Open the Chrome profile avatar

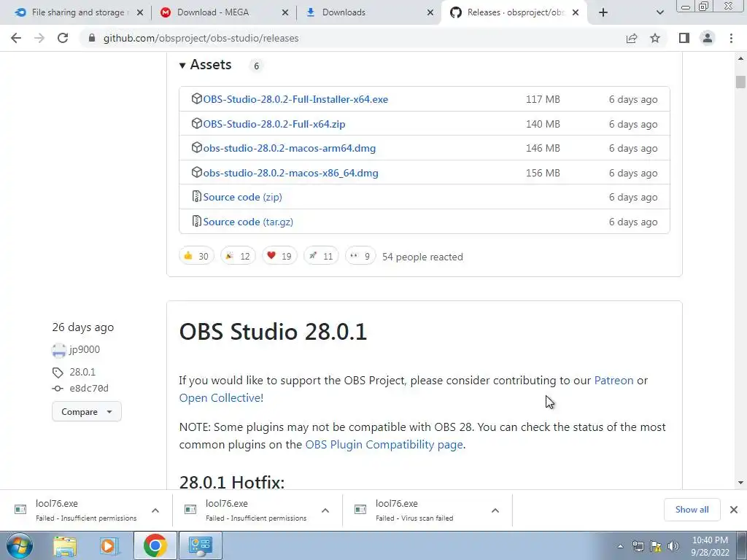pyautogui.click(x=708, y=38)
